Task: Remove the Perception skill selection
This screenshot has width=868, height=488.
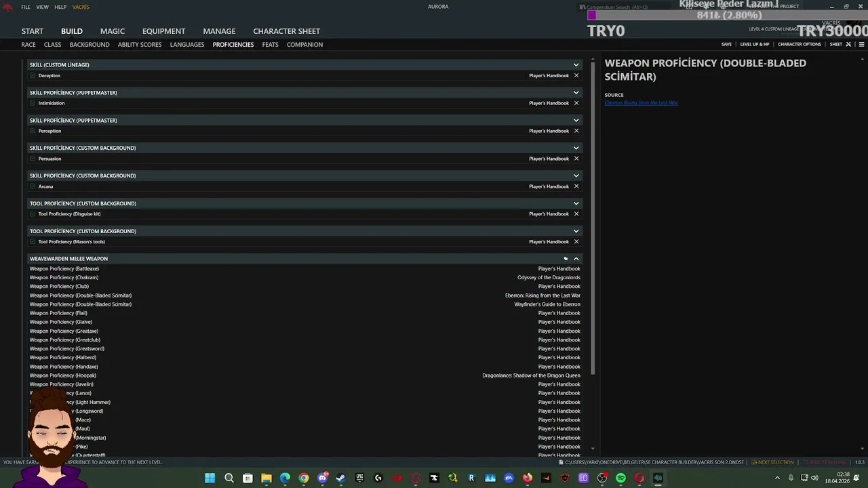Action: click(x=576, y=131)
